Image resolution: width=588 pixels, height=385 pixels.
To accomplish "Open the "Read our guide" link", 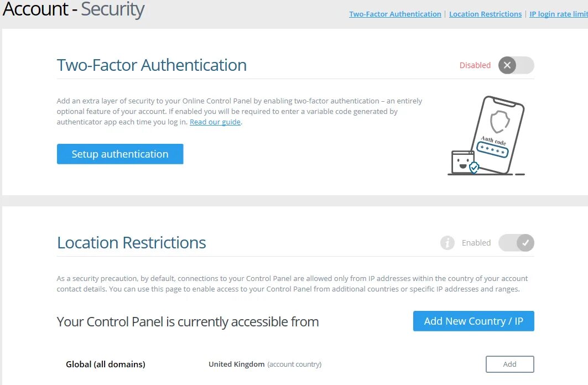I will pyautogui.click(x=215, y=122).
